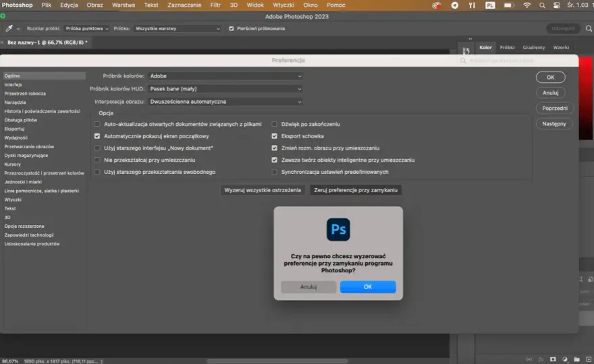Create new adjustment layer icon
This screenshot has height=364, width=594.
tap(565, 359)
